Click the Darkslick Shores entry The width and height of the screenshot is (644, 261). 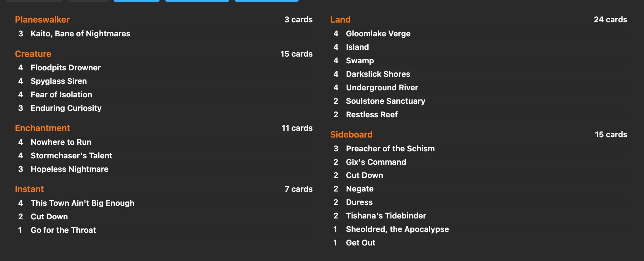[x=378, y=74]
